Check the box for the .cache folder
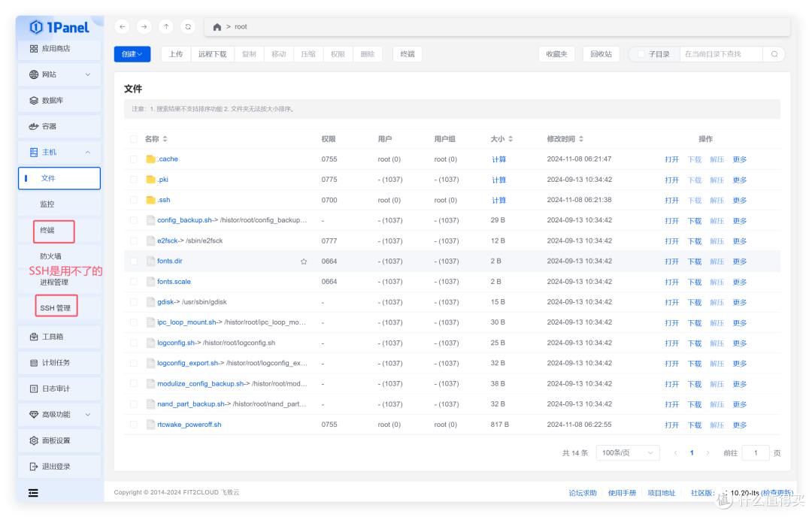This screenshot has height=517, width=812. point(134,159)
